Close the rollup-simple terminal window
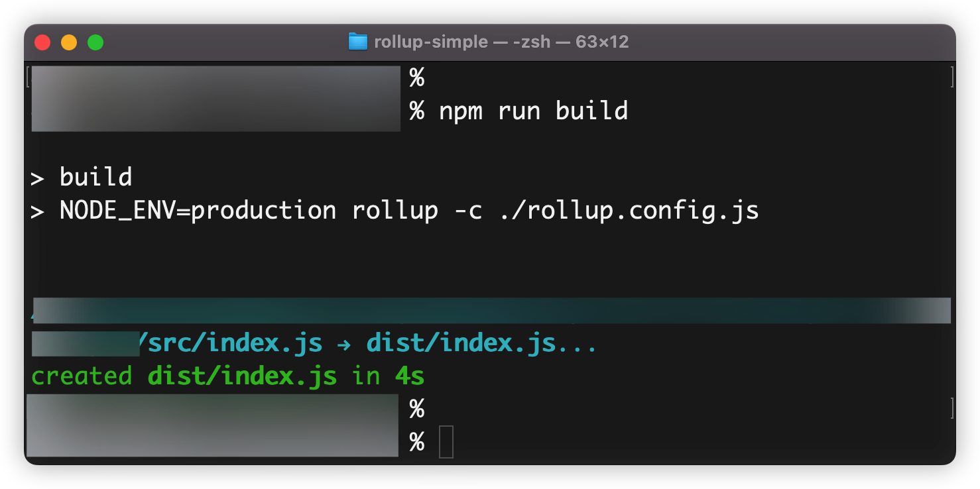980x489 pixels. click(x=42, y=43)
